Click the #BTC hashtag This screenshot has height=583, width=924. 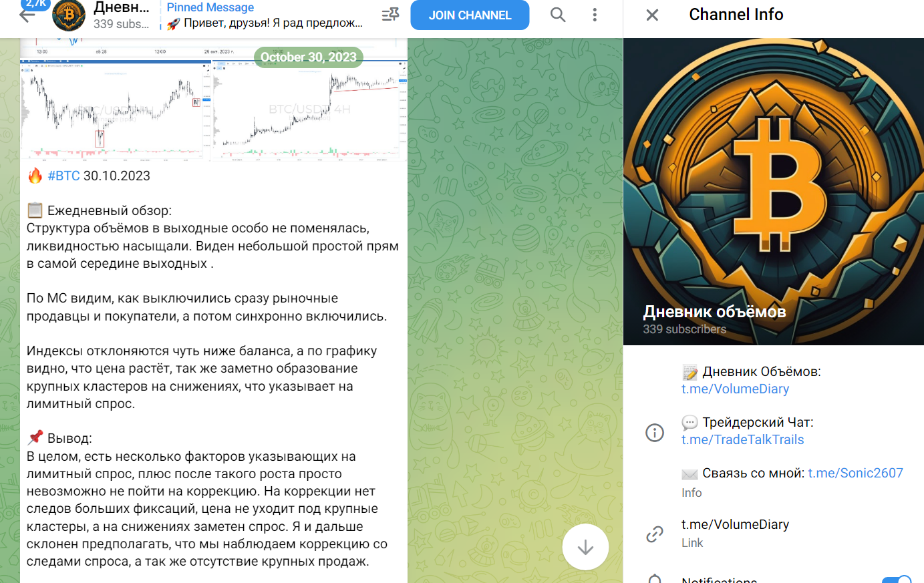tap(64, 176)
